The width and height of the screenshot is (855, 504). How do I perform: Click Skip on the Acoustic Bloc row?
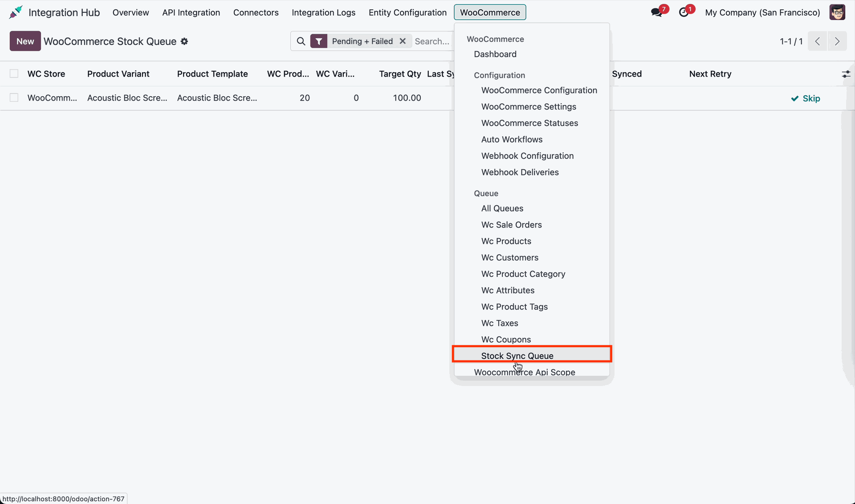coord(805,98)
